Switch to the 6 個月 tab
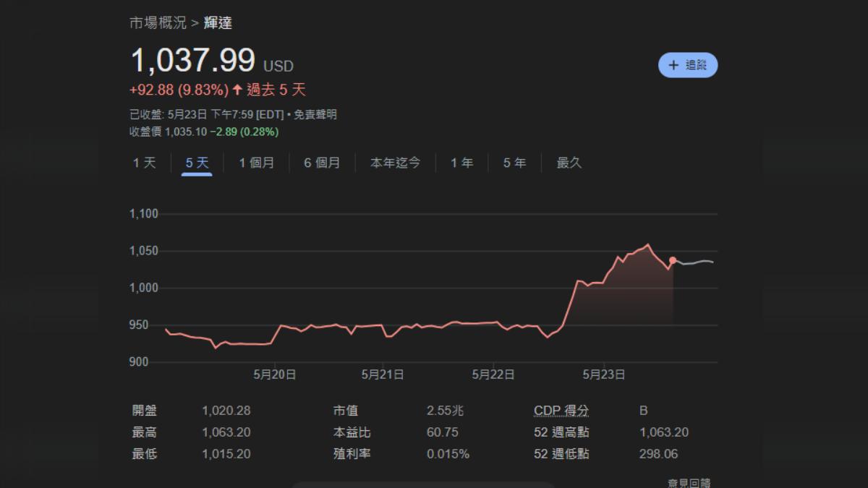 click(322, 163)
